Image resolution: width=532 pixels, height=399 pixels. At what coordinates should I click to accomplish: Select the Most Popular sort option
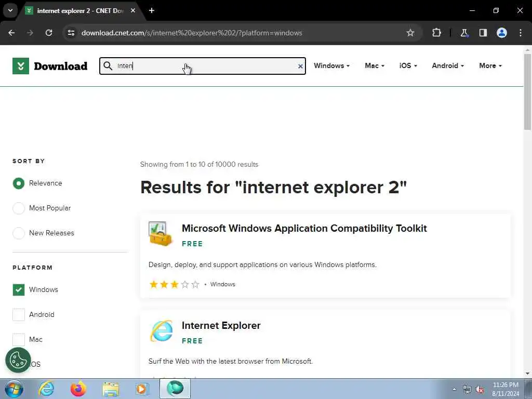[19, 208]
